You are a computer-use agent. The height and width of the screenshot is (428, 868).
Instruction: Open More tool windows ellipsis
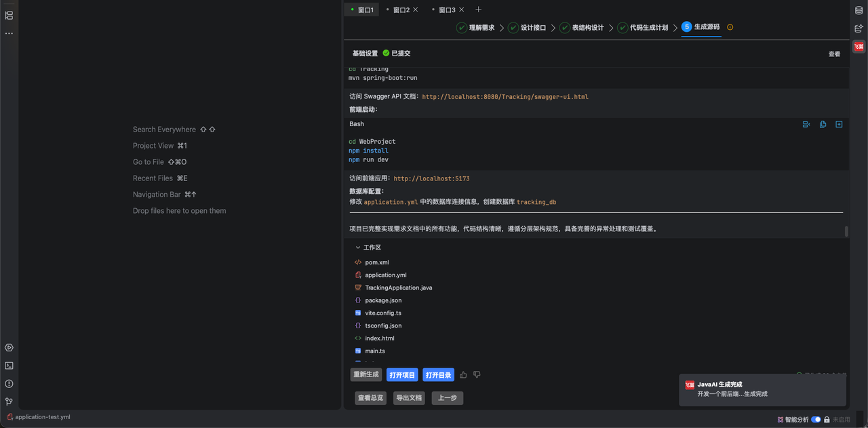[9, 33]
